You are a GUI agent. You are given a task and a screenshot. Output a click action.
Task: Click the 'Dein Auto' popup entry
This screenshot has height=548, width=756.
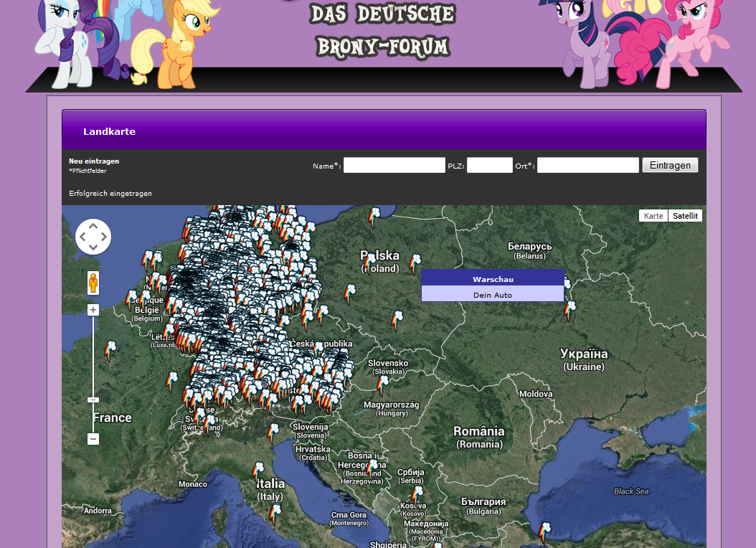[493, 295]
